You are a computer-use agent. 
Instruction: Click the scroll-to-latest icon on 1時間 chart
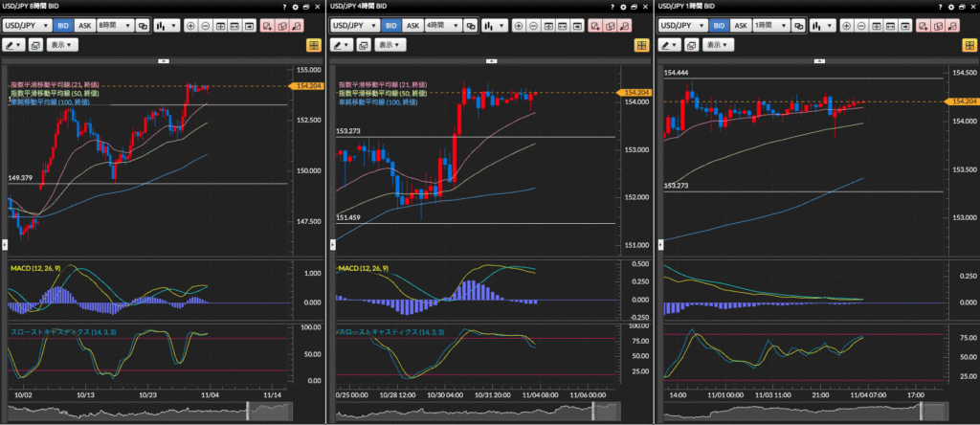pyautogui.click(x=904, y=26)
